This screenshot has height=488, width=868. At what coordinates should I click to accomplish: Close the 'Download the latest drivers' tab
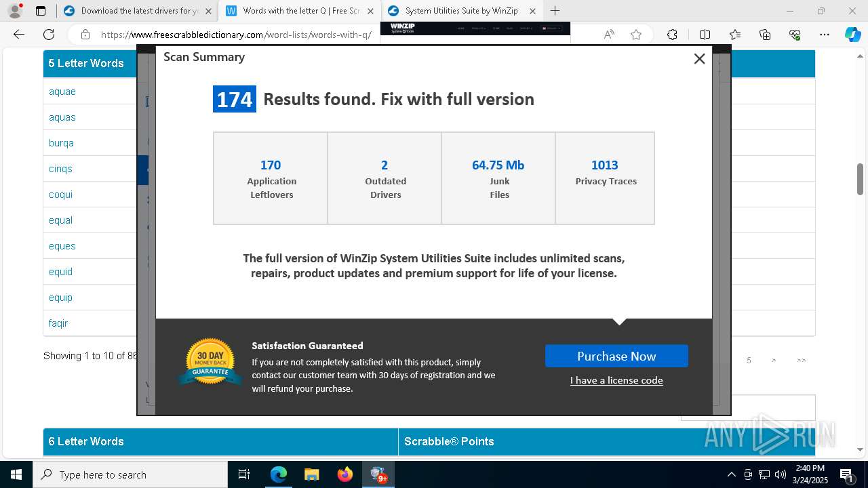(x=208, y=11)
